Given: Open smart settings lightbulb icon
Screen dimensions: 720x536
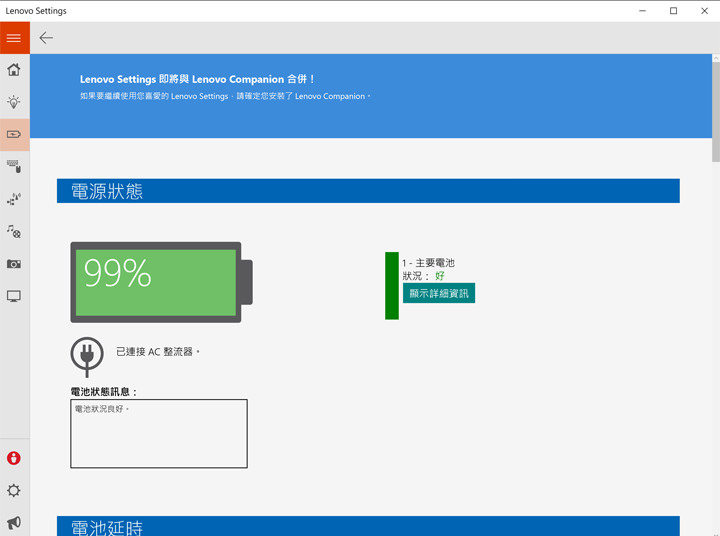Looking at the screenshot, I should click(14, 102).
